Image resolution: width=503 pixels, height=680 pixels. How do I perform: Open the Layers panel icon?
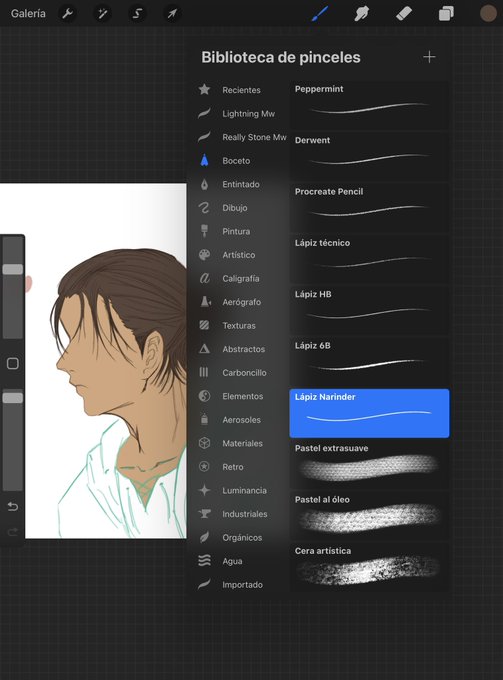pyautogui.click(x=446, y=13)
